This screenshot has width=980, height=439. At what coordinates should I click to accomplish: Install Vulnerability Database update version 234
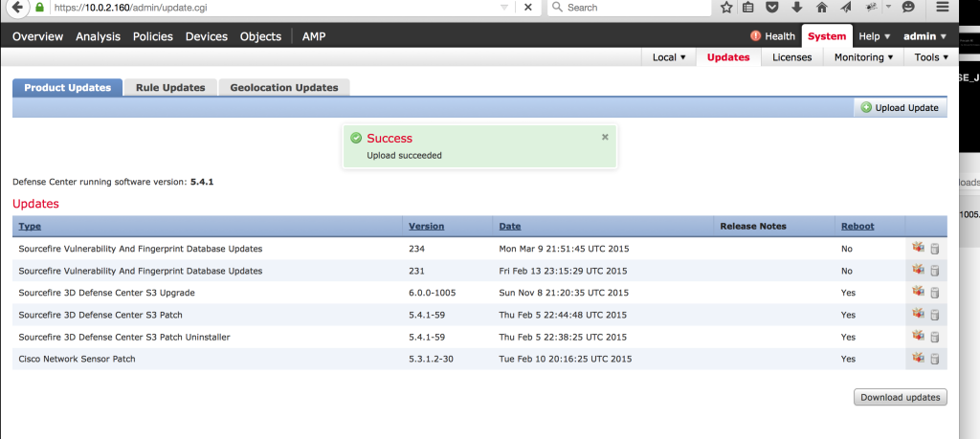click(x=918, y=248)
